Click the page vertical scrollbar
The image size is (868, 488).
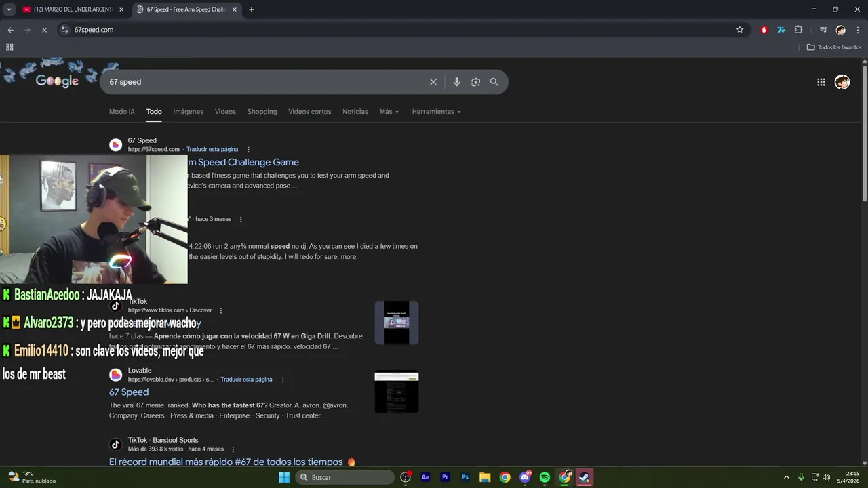(x=865, y=133)
